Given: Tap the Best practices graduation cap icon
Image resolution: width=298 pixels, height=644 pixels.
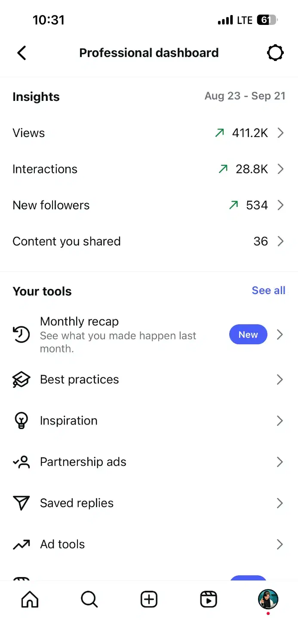Looking at the screenshot, I should click(x=22, y=380).
